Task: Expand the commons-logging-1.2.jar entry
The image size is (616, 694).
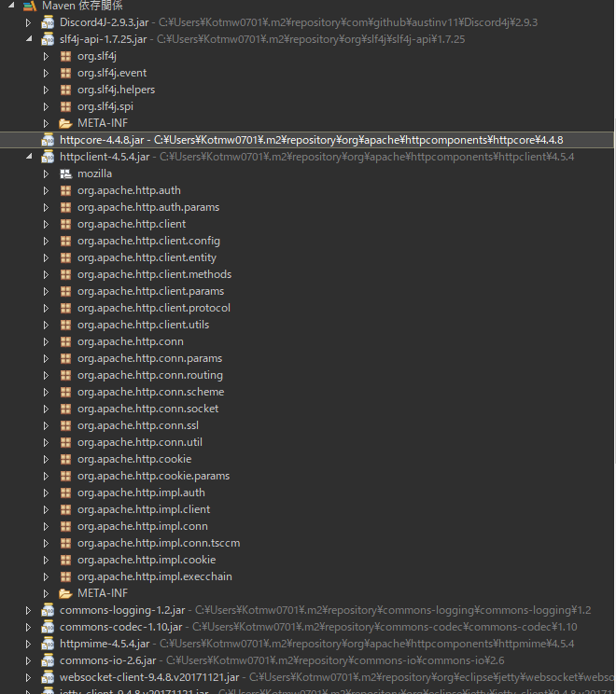Action: pyautogui.click(x=28, y=611)
